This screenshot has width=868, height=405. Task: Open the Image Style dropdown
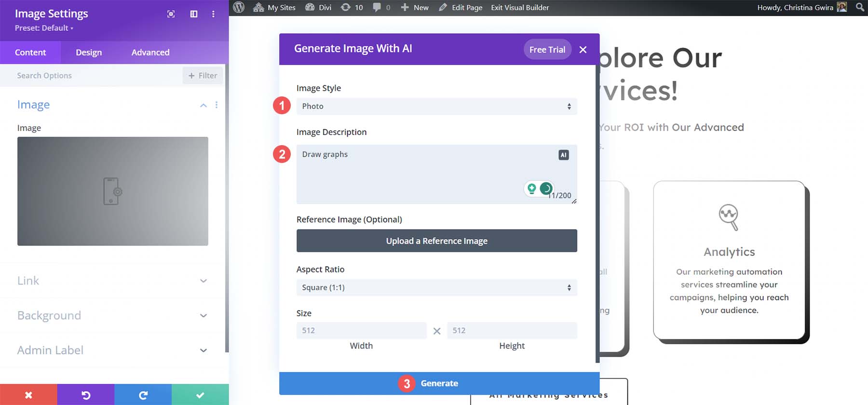click(x=437, y=107)
